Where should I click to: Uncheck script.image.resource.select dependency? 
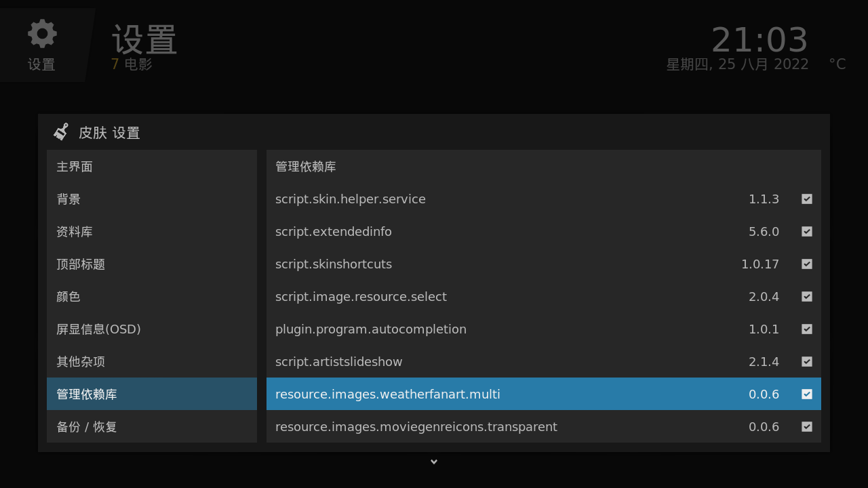click(806, 297)
